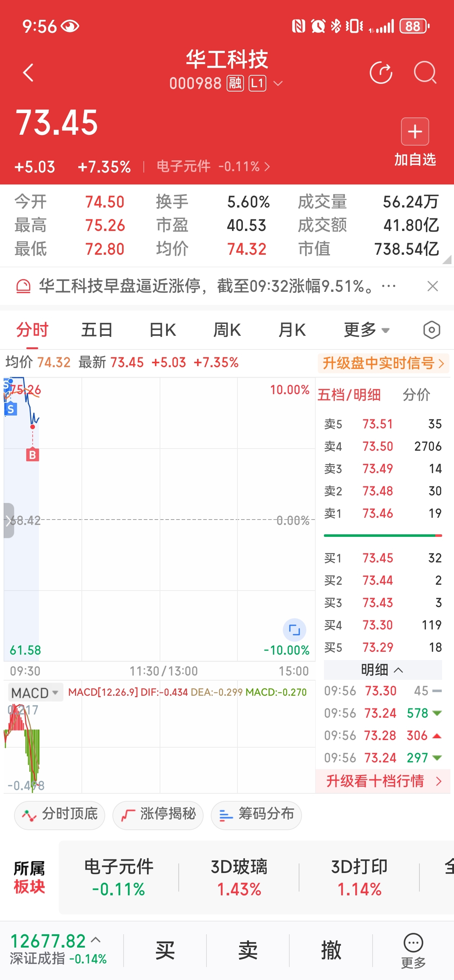Image resolution: width=454 pixels, height=980 pixels.
Task: Tap trade record 09:56 73.24 578
Action: click(x=382, y=713)
